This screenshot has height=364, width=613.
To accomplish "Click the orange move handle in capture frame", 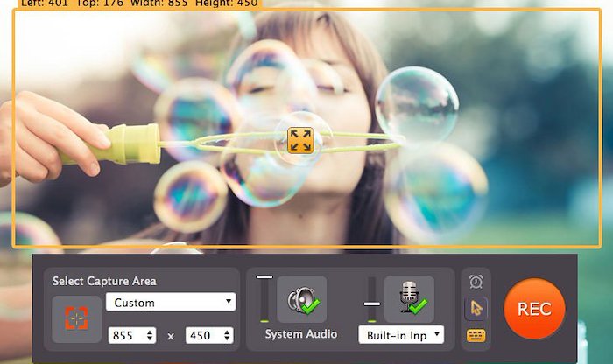I will pyautogui.click(x=300, y=140).
